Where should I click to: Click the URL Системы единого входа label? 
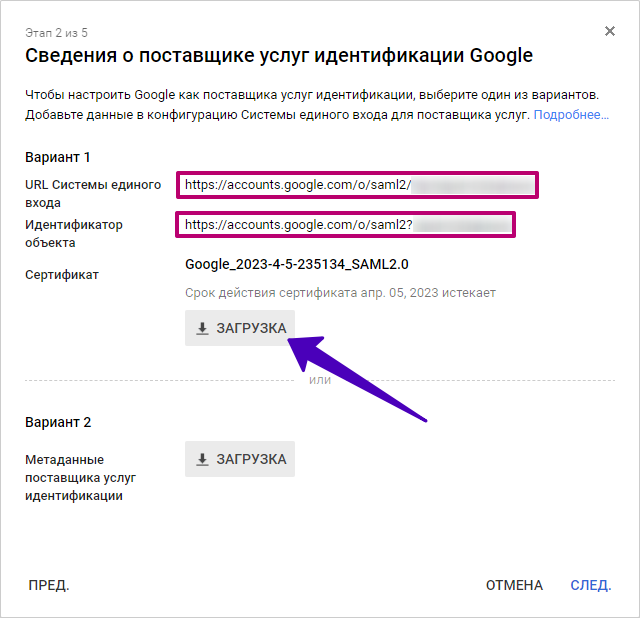93,193
